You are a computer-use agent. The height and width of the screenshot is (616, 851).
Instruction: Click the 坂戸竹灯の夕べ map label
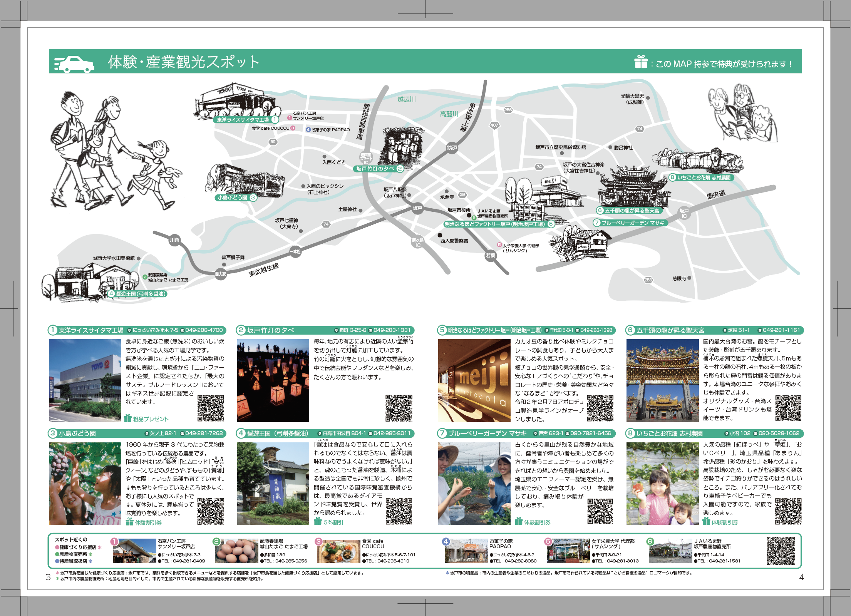pos(379,169)
